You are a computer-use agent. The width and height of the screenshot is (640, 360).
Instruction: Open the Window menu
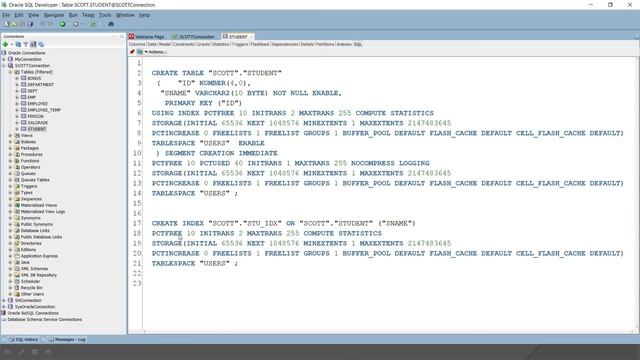pyautogui.click(x=125, y=15)
